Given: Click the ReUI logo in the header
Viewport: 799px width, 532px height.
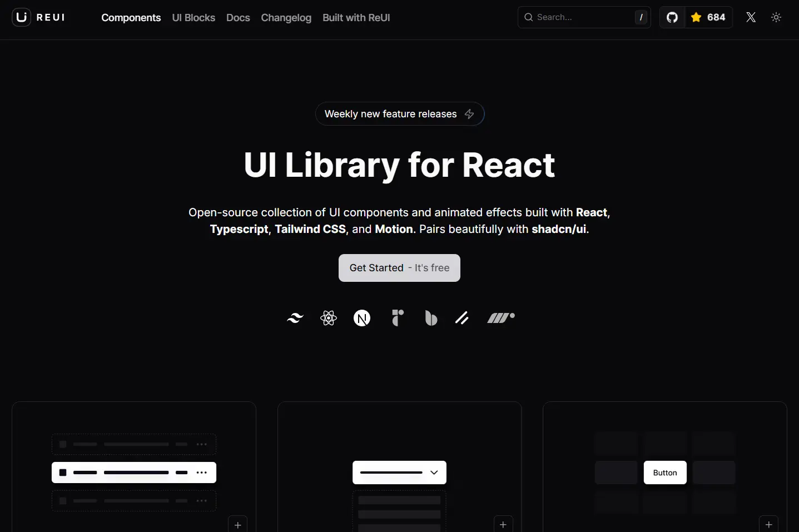Looking at the screenshot, I should (x=38, y=17).
